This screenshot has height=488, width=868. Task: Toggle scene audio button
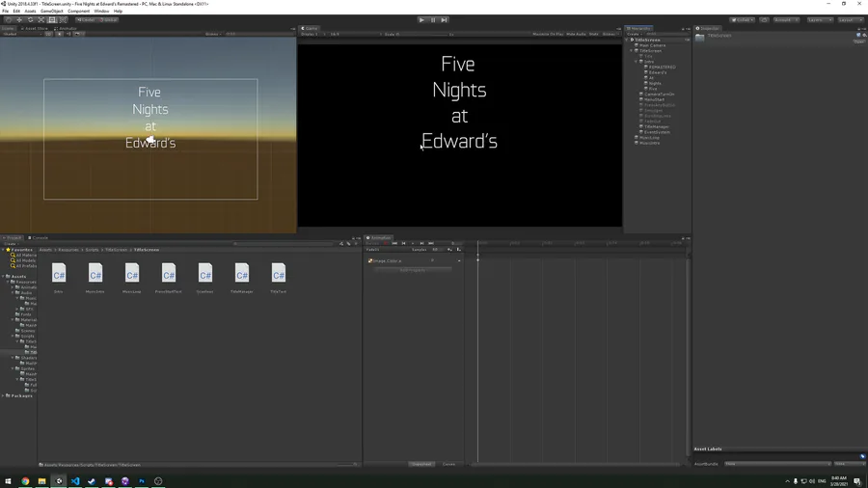click(x=68, y=35)
